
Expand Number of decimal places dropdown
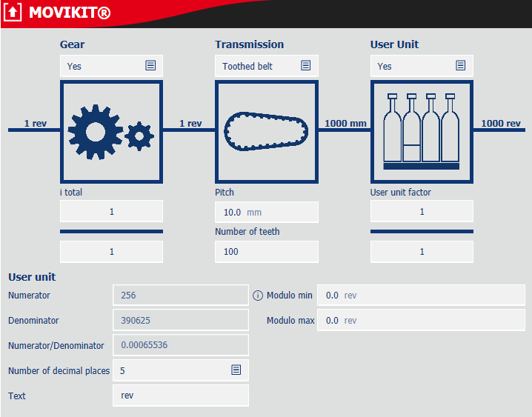coord(181,370)
